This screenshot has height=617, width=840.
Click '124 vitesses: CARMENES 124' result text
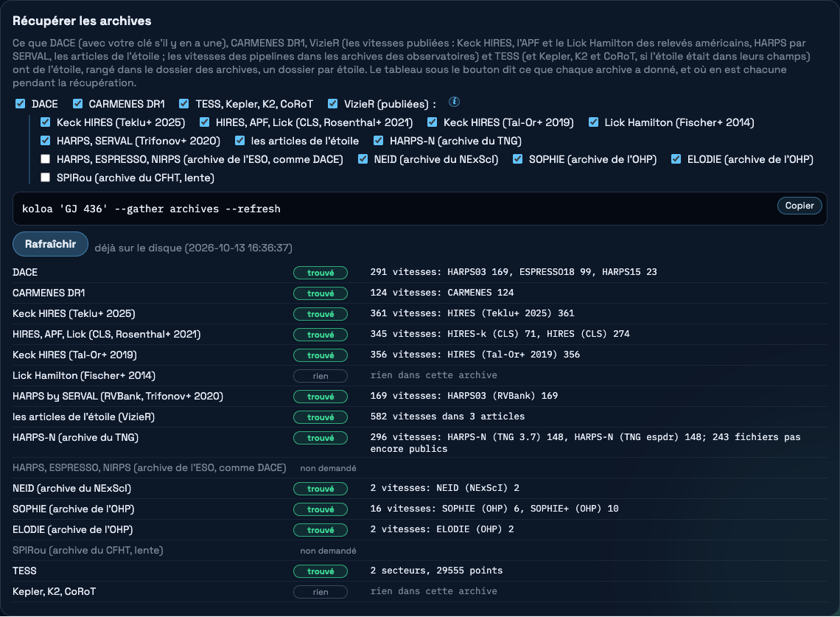pos(442,293)
